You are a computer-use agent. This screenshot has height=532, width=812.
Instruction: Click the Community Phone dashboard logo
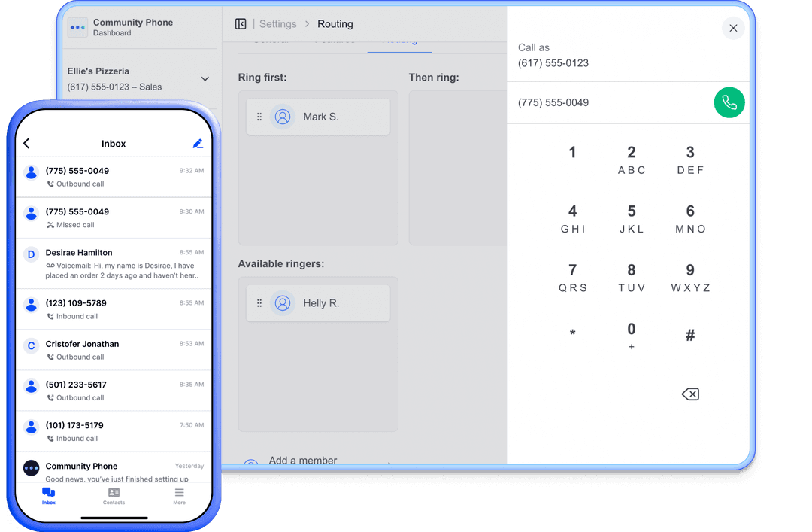tap(77, 27)
